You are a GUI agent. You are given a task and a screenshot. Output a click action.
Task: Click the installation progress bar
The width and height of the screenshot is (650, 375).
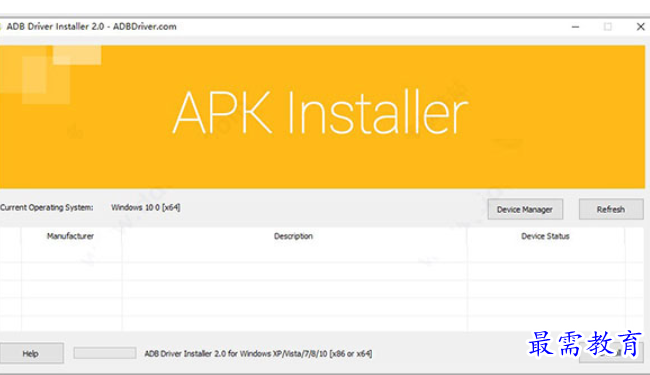(105, 353)
